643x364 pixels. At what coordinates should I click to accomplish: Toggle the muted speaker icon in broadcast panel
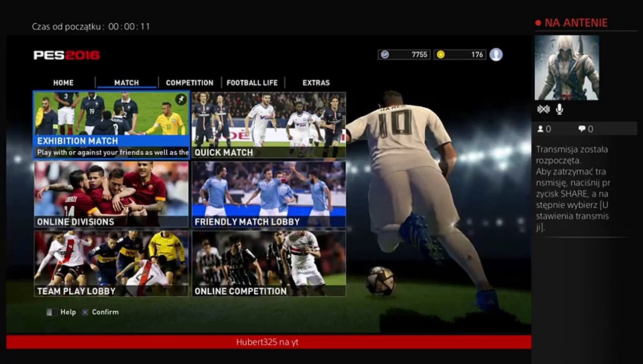pyautogui.click(x=543, y=109)
